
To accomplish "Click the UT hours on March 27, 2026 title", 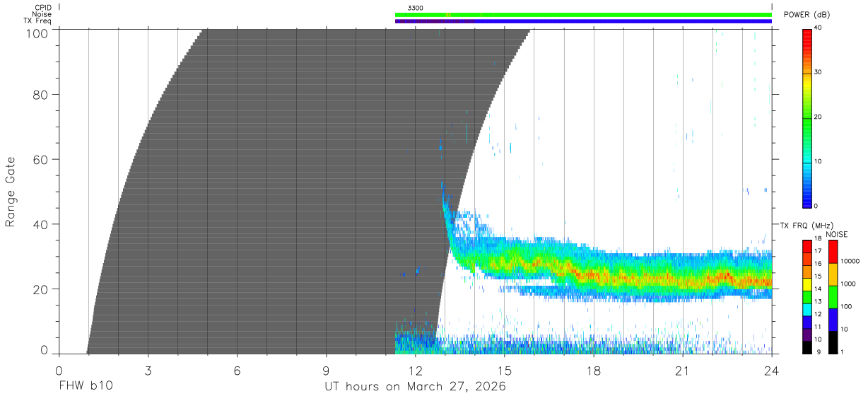I will click(416, 387).
